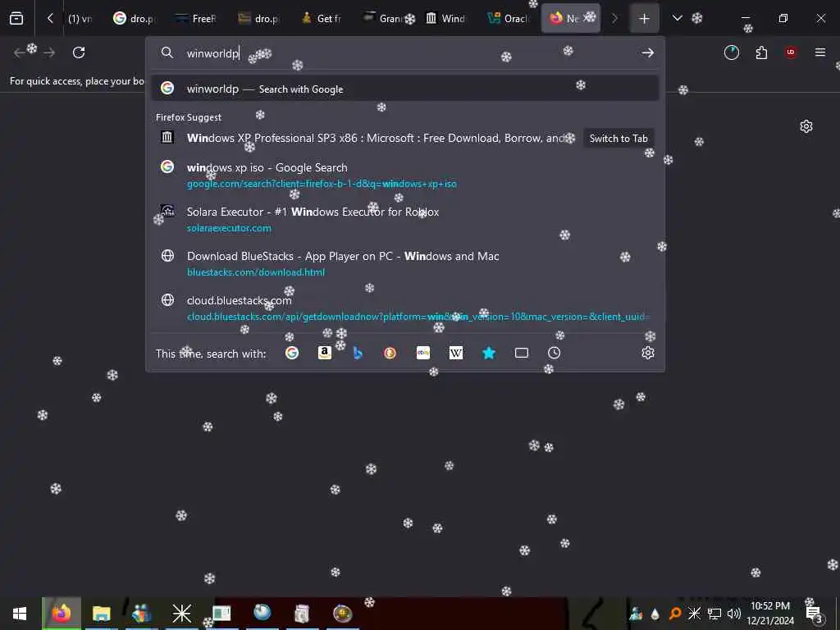This screenshot has width=840, height=630.
Task: Click the tab strip left-scroll arrow
Action: (x=50, y=18)
